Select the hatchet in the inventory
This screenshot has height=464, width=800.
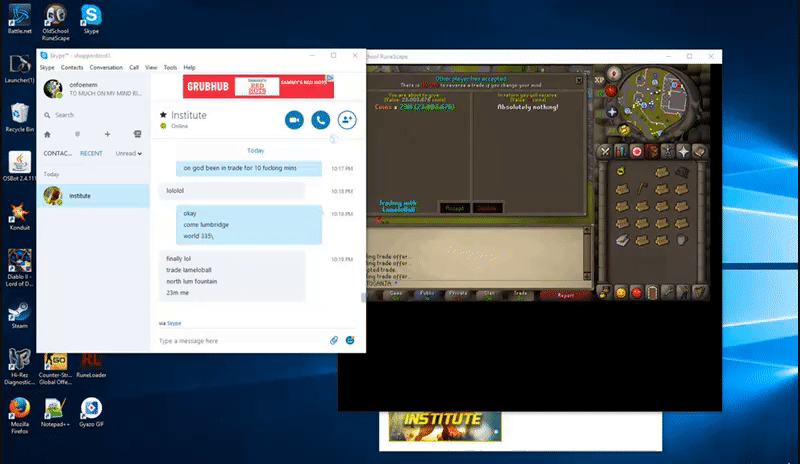tap(642, 189)
